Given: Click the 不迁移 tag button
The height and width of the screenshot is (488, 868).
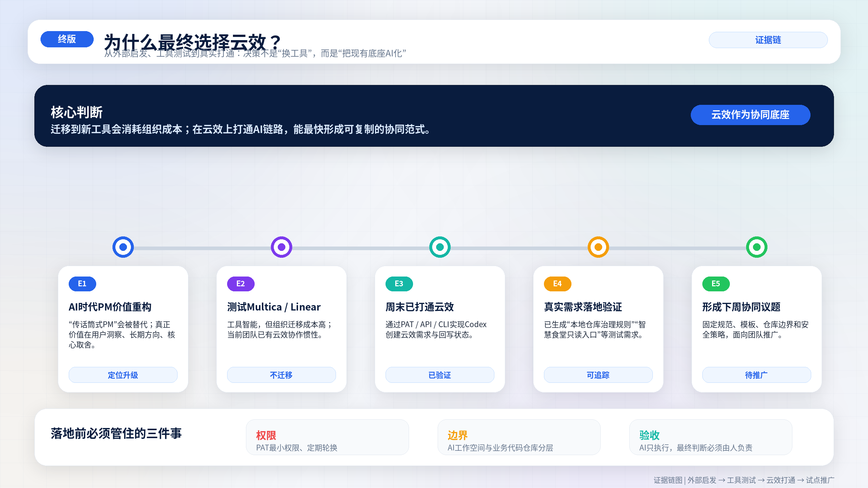Looking at the screenshot, I should pyautogui.click(x=281, y=375).
